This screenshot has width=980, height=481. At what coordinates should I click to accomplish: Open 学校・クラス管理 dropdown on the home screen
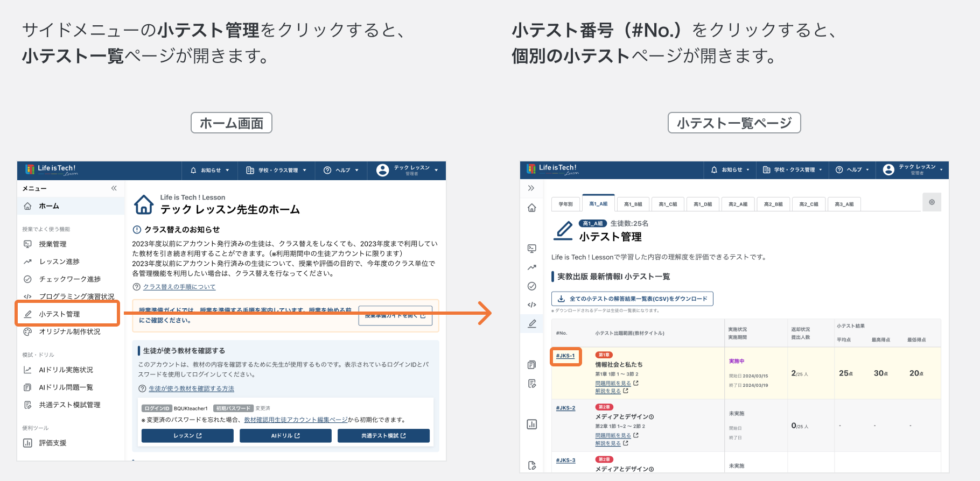[x=276, y=170]
